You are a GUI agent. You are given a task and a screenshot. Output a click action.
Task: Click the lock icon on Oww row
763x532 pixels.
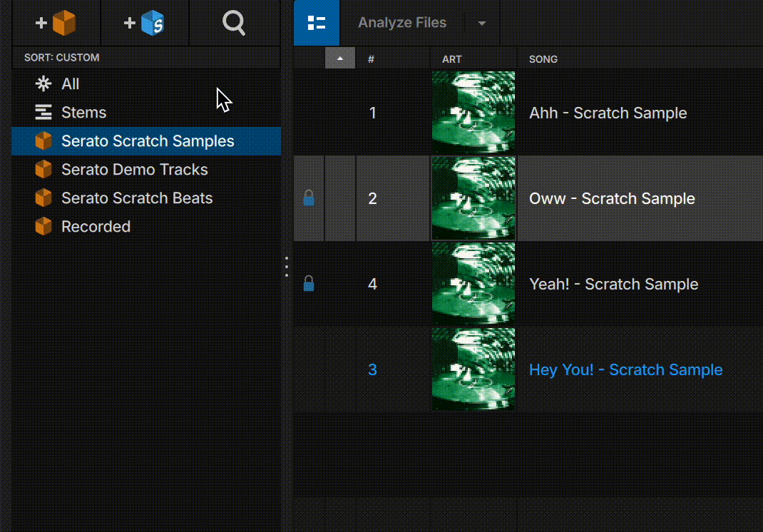[x=309, y=198]
